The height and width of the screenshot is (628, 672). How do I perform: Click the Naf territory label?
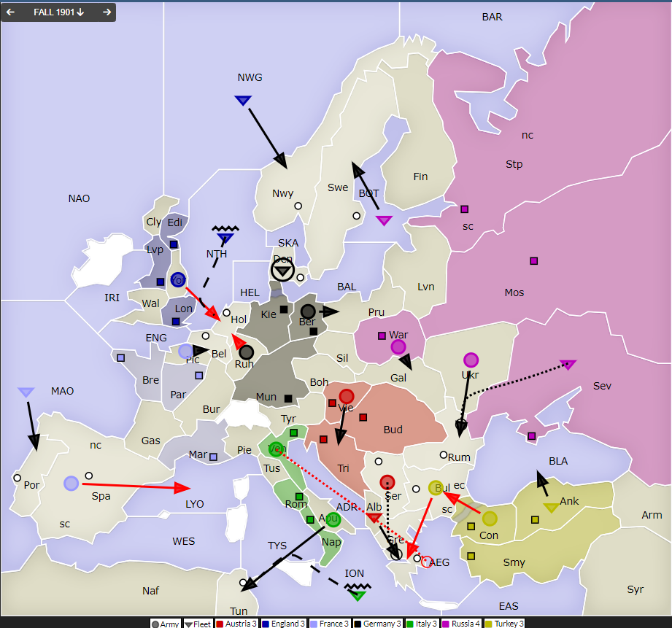[150, 591]
